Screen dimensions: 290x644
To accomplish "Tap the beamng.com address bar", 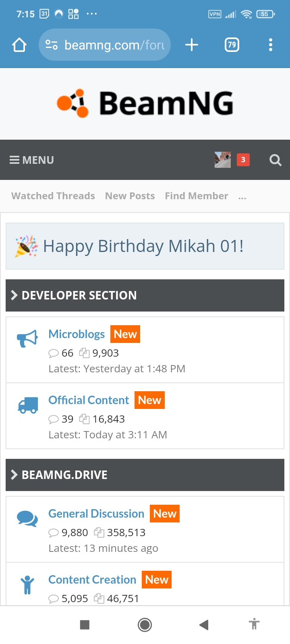I will [x=105, y=45].
